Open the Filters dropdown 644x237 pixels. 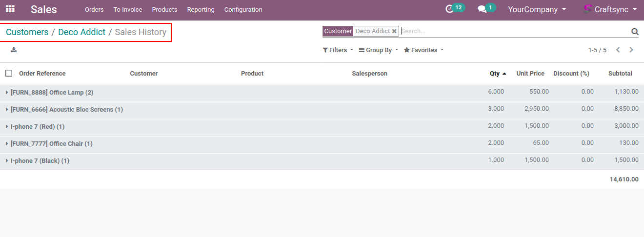pos(338,50)
